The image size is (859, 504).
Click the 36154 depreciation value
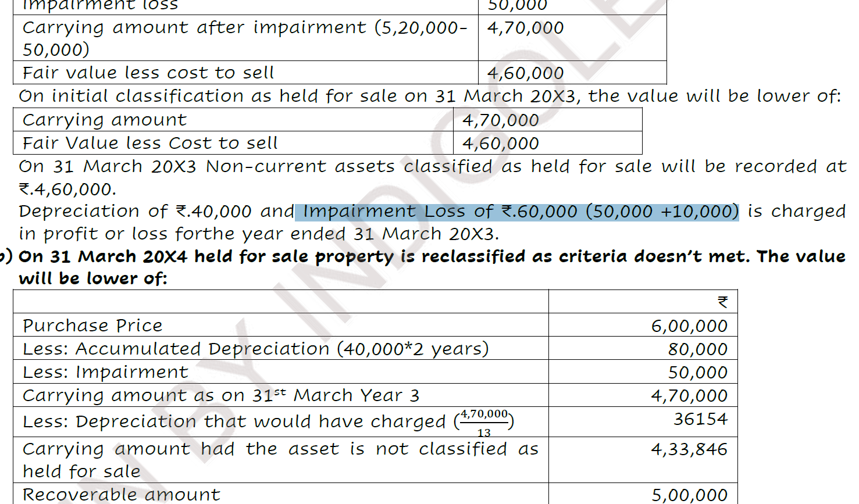click(700, 419)
